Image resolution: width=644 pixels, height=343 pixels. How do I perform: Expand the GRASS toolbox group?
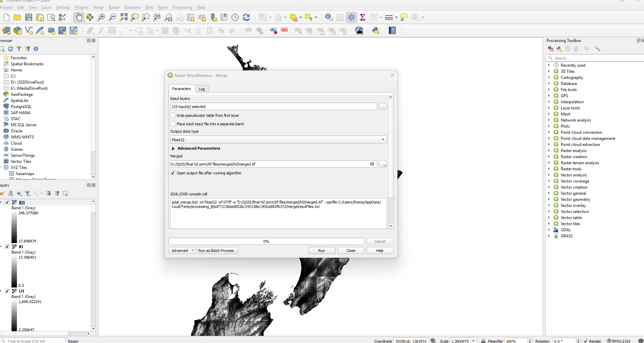549,236
